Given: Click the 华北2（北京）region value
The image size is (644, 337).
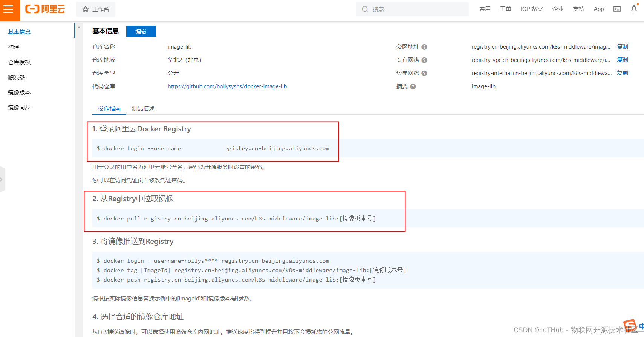Looking at the screenshot, I should (185, 60).
